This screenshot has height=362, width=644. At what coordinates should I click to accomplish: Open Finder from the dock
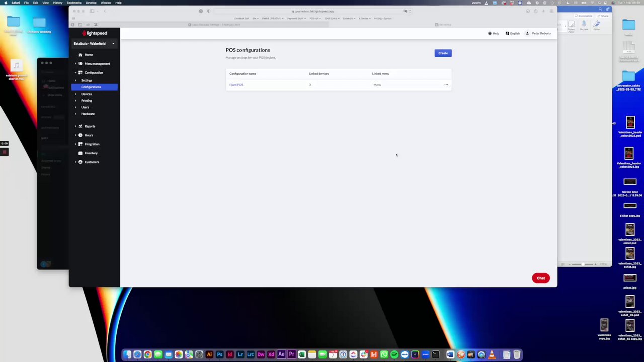(x=127, y=355)
